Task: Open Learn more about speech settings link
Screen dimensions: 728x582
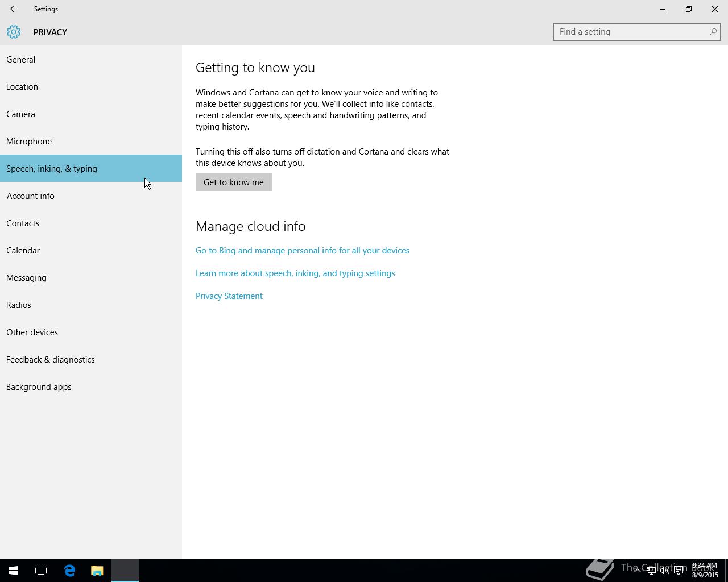Action: point(295,273)
